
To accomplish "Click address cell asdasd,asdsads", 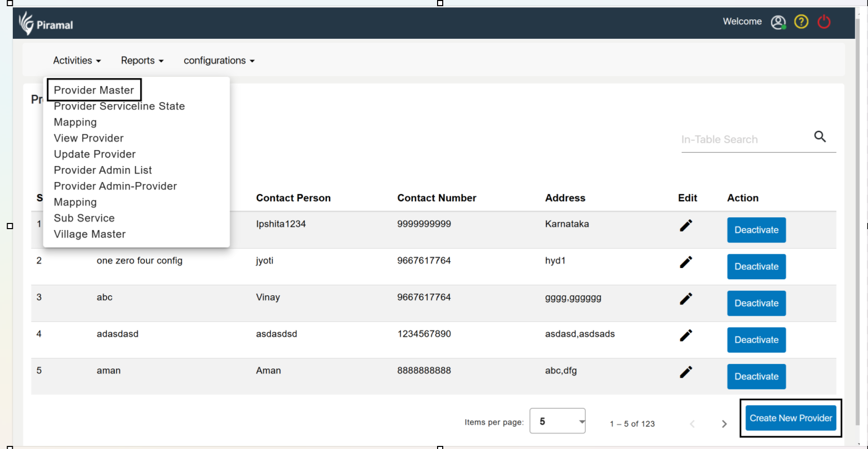I will pyautogui.click(x=580, y=334).
